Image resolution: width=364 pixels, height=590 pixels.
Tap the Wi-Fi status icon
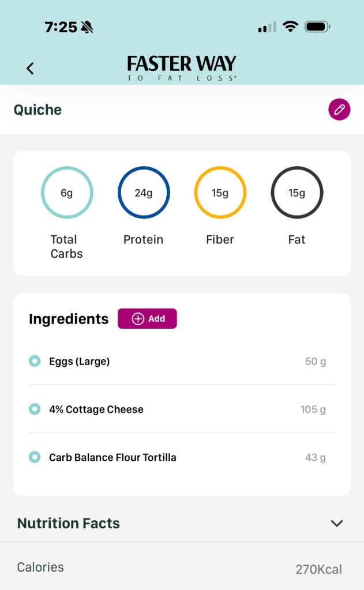coord(290,27)
